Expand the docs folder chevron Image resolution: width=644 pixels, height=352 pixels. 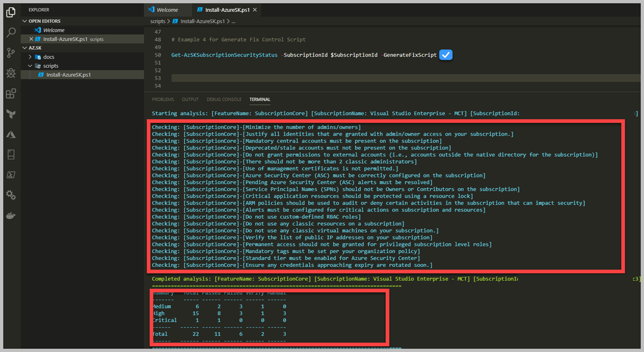30,57
